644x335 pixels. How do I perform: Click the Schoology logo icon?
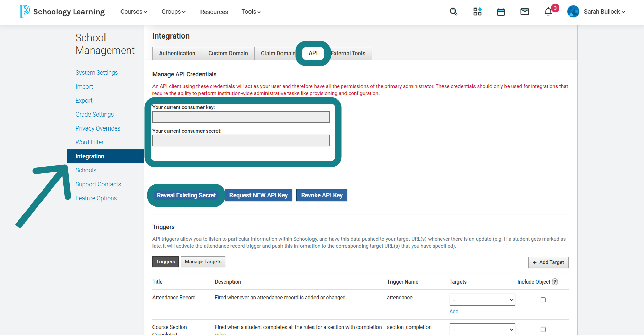[x=25, y=12]
